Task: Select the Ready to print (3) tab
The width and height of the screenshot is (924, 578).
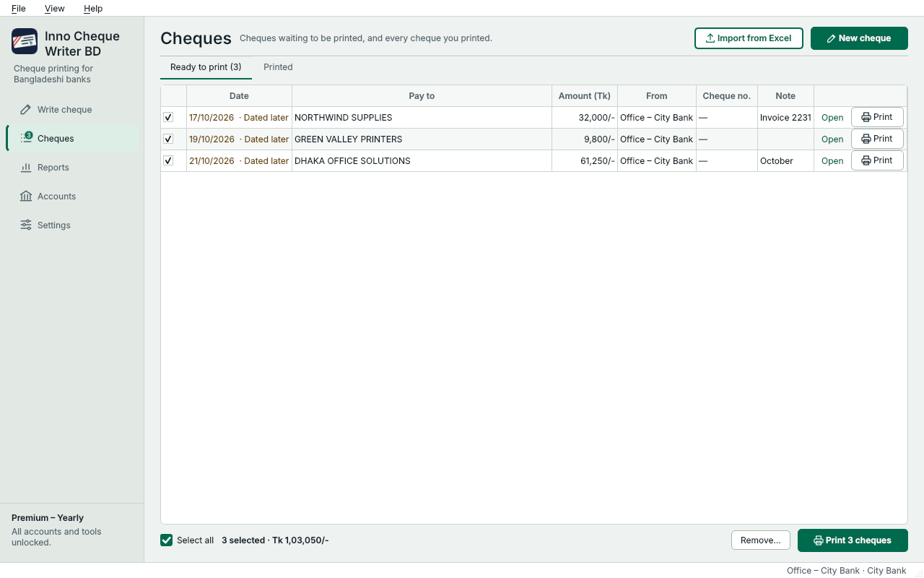Action: [206, 67]
